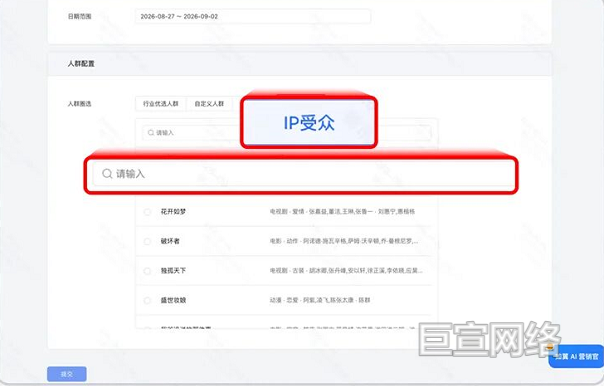The height and width of the screenshot is (386, 604).
Task: Click the 破坏者 title text
Action: 170,241
